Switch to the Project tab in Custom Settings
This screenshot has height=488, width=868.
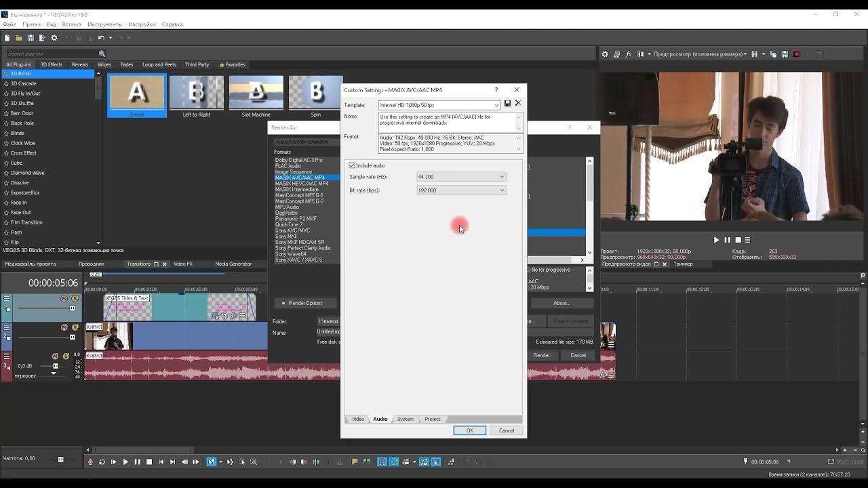coord(432,419)
